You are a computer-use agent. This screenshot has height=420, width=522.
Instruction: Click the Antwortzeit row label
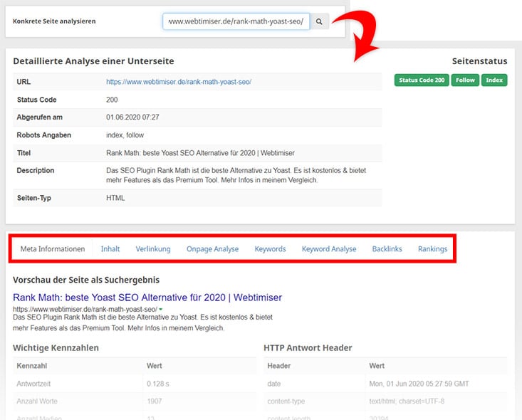pyautogui.click(x=33, y=384)
